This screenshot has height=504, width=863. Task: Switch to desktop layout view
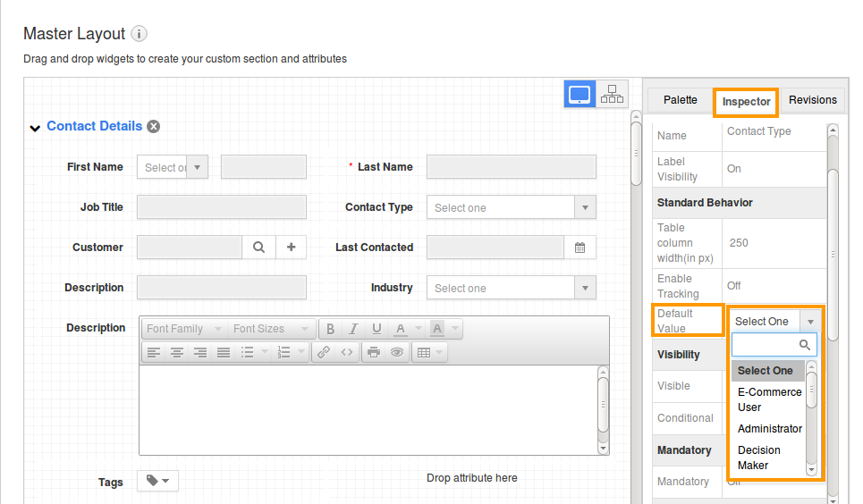click(x=580, y=95)
